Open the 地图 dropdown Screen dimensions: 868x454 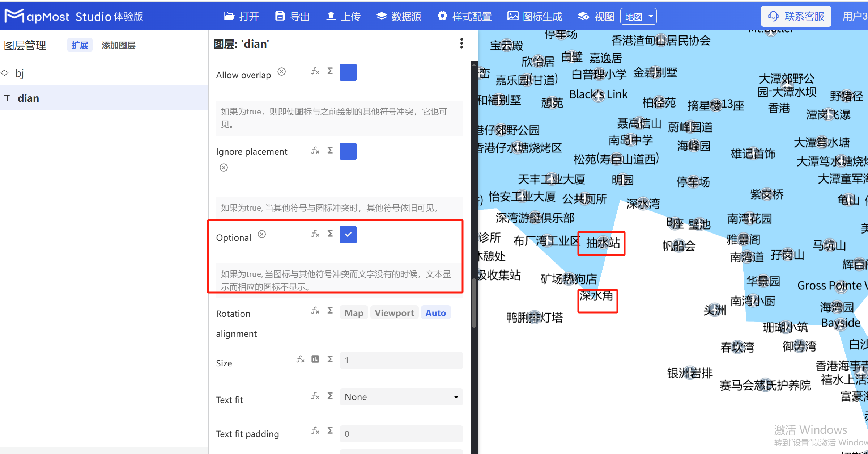638,16
